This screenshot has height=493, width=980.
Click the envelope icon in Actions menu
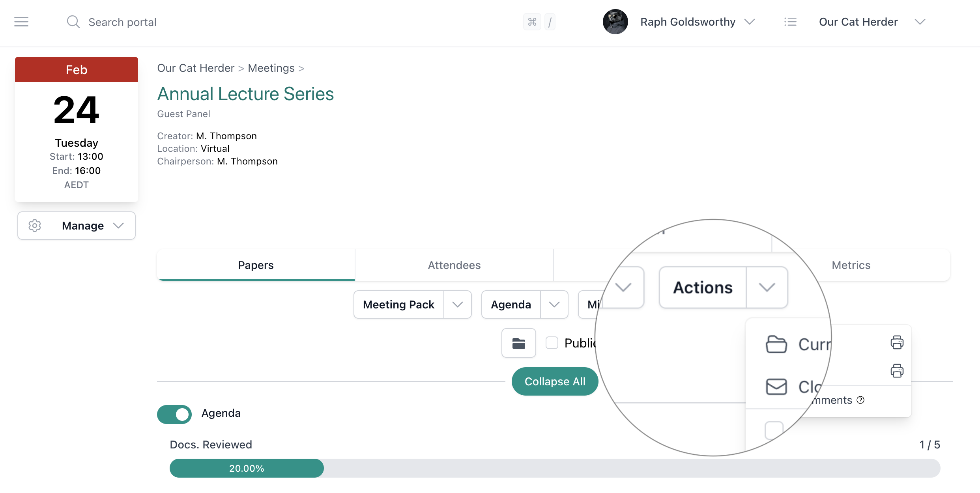click(776, 387)
